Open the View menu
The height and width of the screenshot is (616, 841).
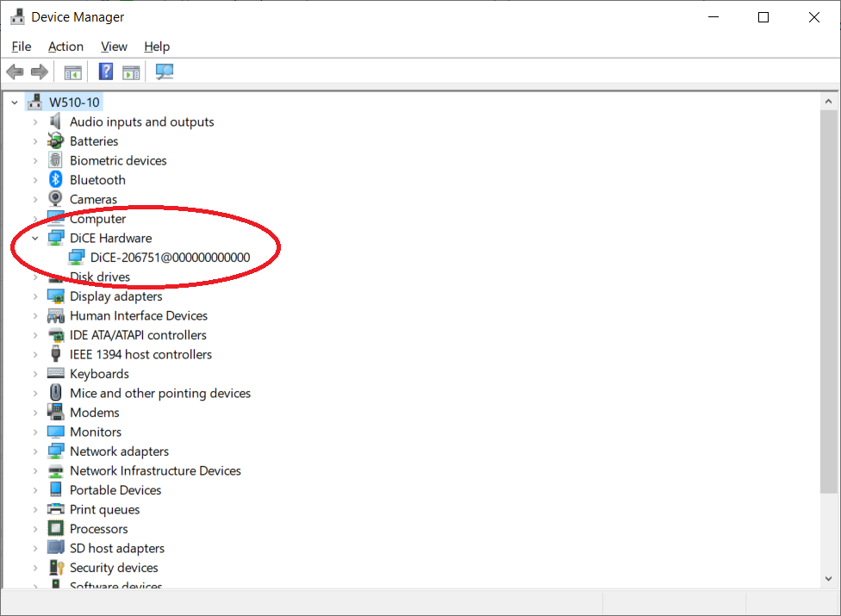114,47
